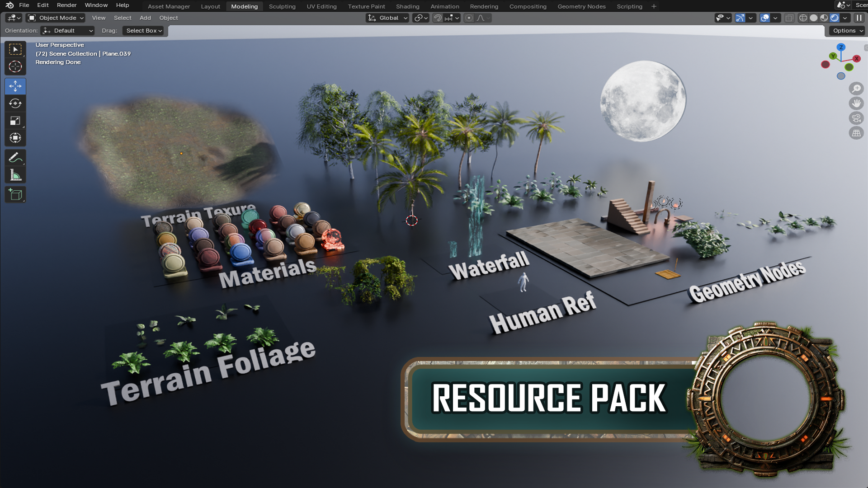
Task: Open the pivot point dropdown
Action: tap(421, 18)
